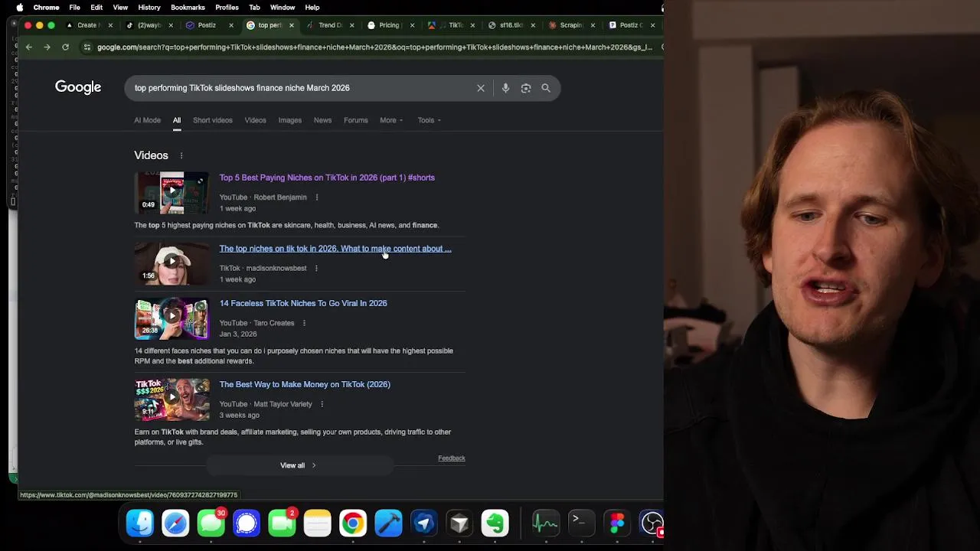
Task: Switch to the Scraping browser tab
Action: [x=570, y=25]
